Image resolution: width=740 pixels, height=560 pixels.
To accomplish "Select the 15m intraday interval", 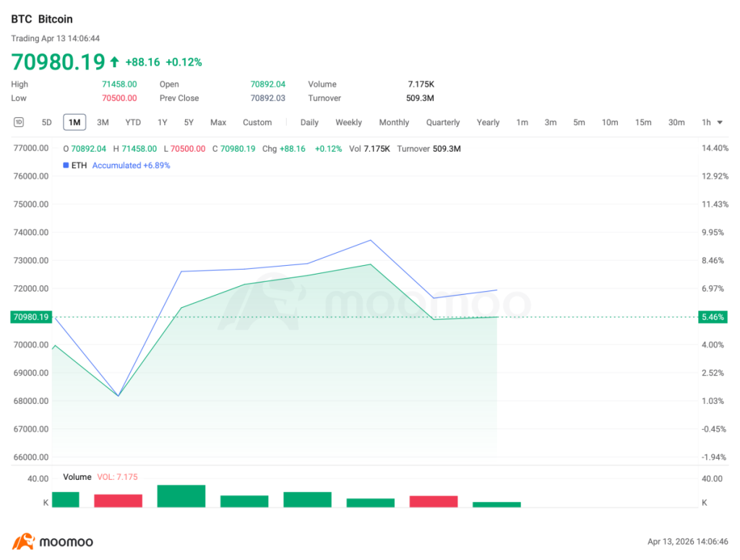I will pos(642,122).
